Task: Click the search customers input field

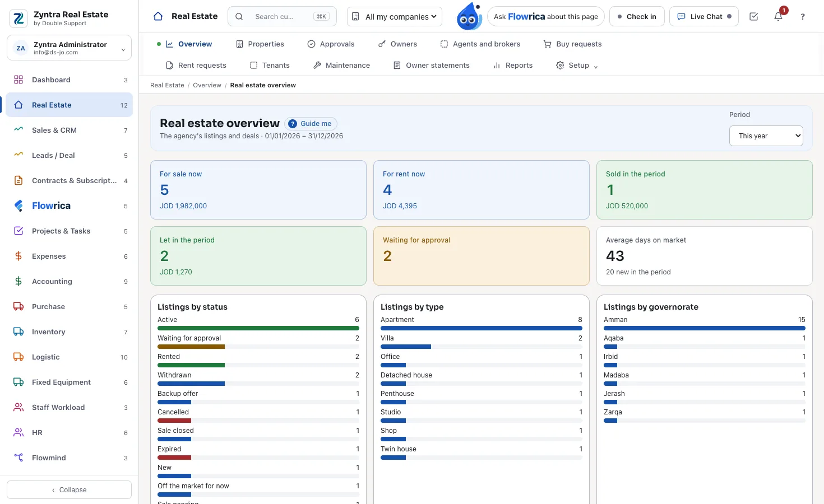Action: point(282,17)
